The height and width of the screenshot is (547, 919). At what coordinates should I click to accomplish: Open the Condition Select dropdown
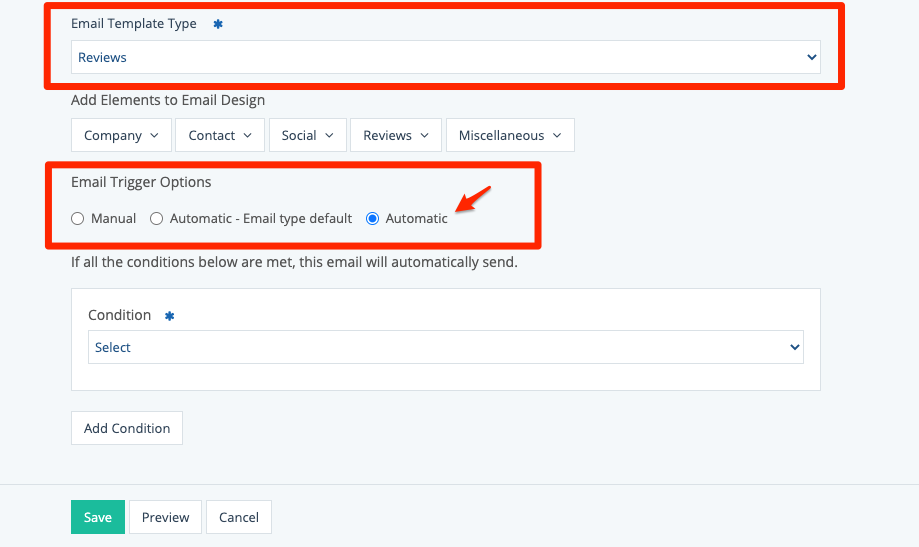445,347
